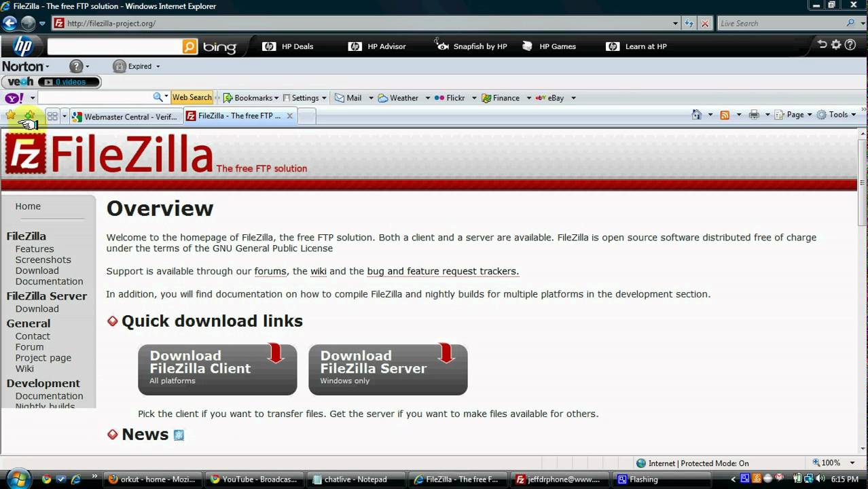Screen dimensions: 868x489
Task: Open the Features link in sidebar
Action: (x=35, y=249)
